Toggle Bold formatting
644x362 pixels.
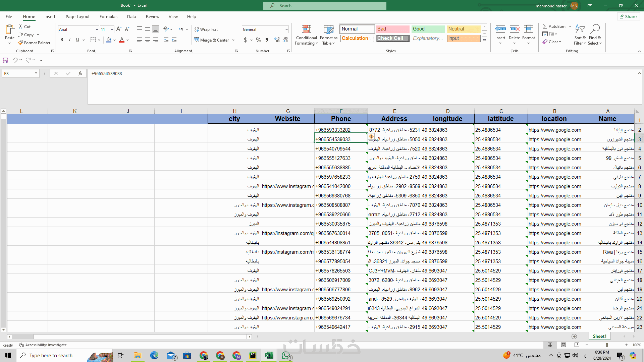pos(62,40)
